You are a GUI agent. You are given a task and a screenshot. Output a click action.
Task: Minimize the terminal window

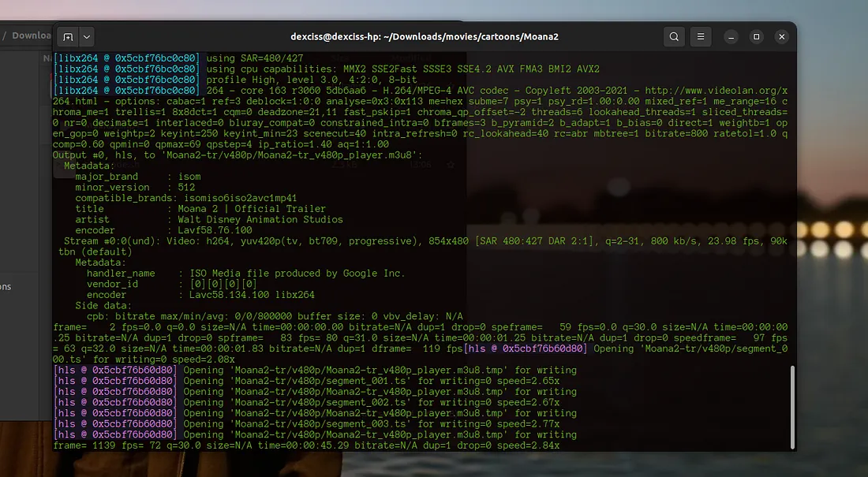(x=731, y=37)
